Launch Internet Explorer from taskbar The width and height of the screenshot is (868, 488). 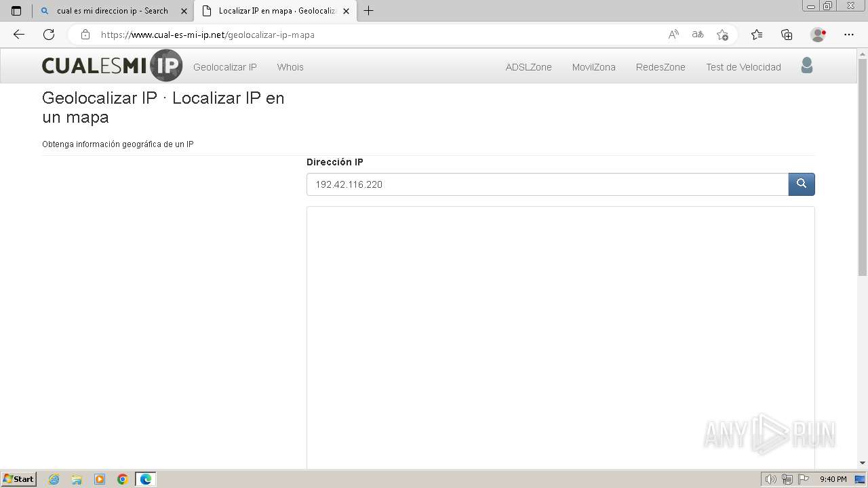(54, 479)
